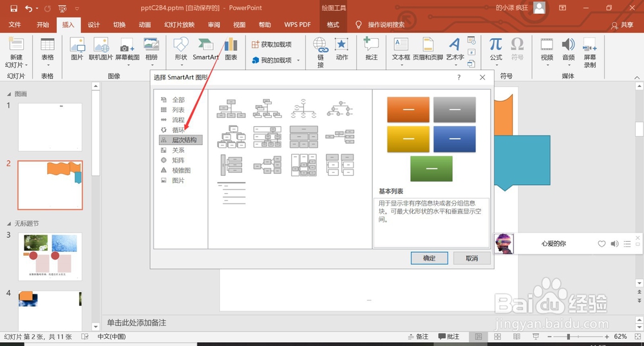Select 全部 category in SmartArt dialog
This screenshot has width=644, height=346.
(178, 100)
